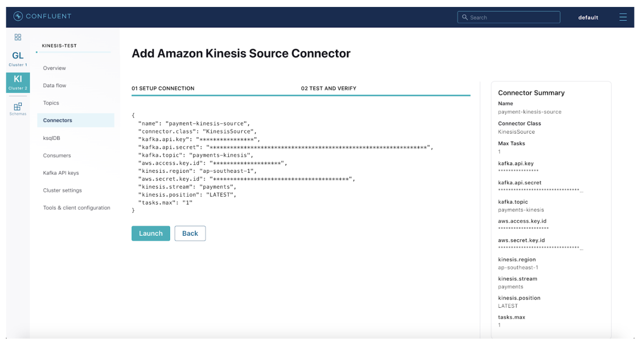Select the Connectors sidebar item
This screenshot has width=644, height=349.
click(76, 120)
